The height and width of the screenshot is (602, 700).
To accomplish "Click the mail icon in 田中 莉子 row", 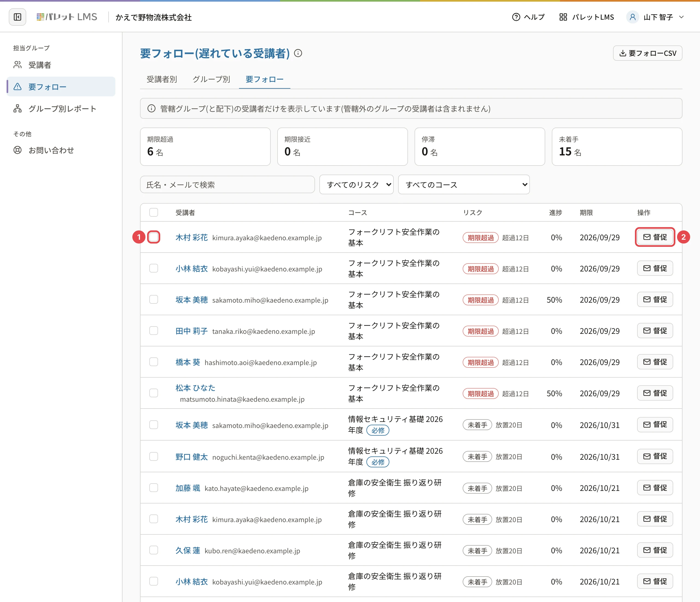I will tap(647, 331).
